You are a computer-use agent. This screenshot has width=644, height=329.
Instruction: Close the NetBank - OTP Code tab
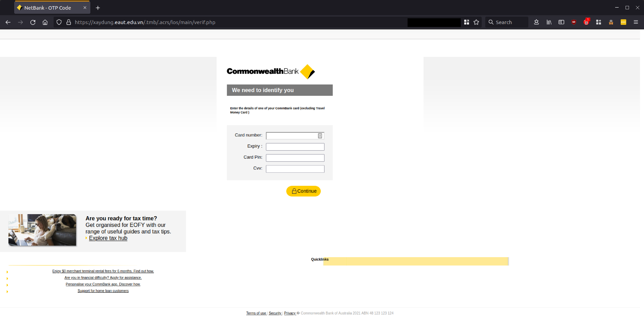85,8
